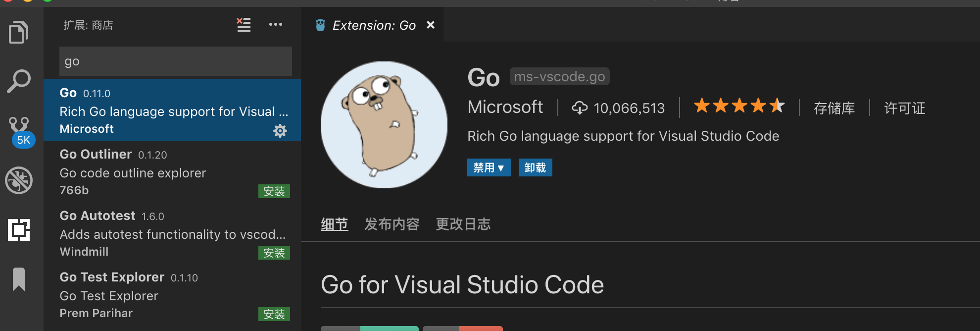The height and width of the screenshot is (331, 980).
Task: Install the Go Outliner extension
Action: click(x=274, y=191)
